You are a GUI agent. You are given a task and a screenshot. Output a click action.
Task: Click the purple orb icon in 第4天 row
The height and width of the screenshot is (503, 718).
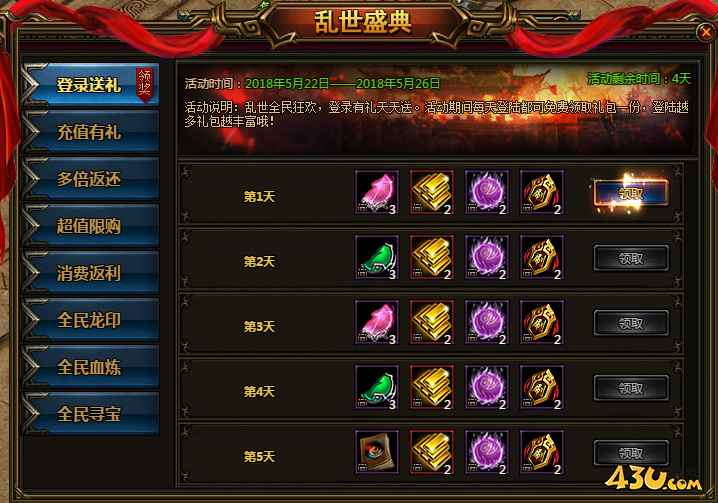coord(487,387)
